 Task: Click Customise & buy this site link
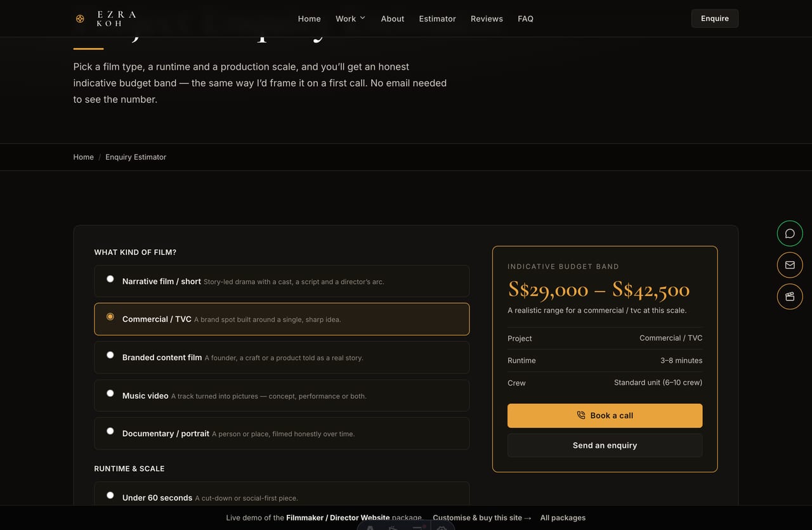(x=482, y=517)
